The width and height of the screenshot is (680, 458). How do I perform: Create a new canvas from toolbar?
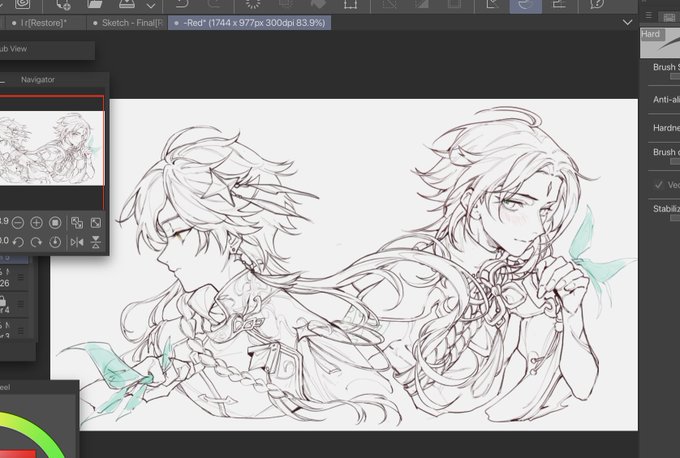(x=63, y=4)
